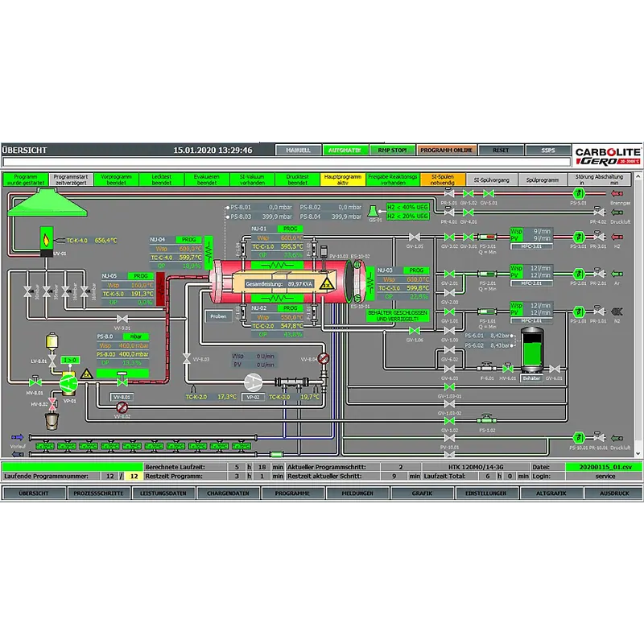
Task: Click the VP-01 vacuum pump symbol
Action: point(68,383)
